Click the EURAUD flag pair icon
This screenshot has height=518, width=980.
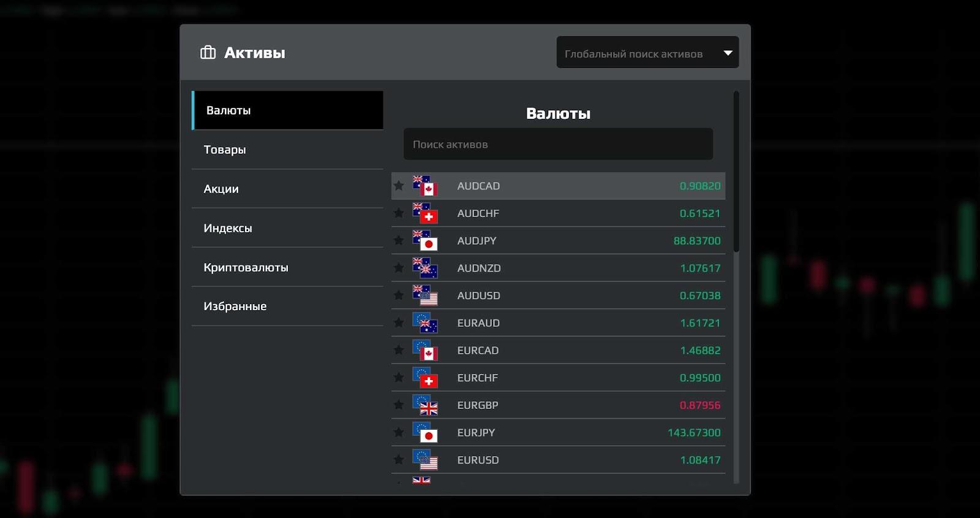tap(425, 323)
